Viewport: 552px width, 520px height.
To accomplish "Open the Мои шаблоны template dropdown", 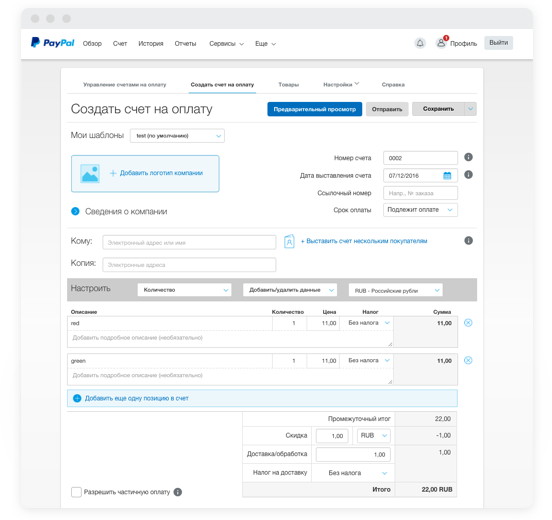I will 177,136.
